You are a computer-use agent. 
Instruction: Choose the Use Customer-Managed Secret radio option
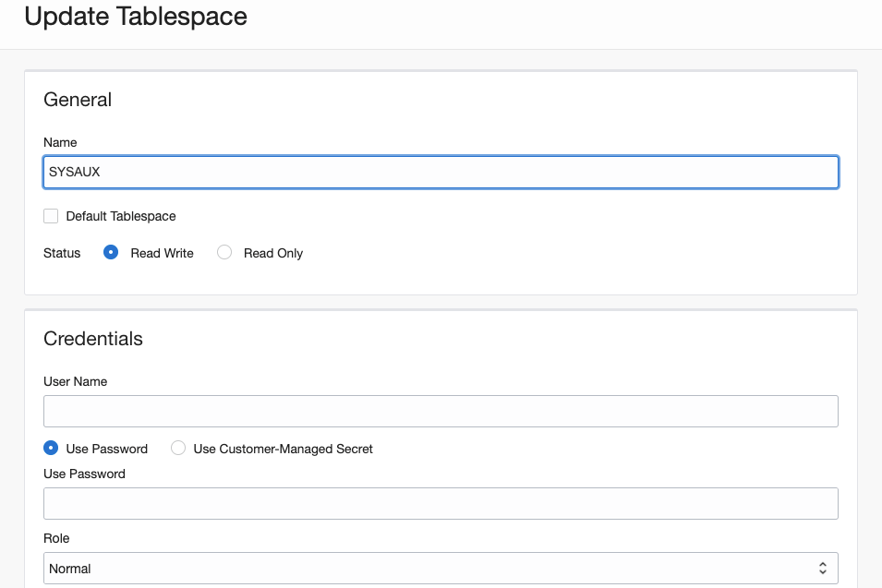pos(178,449)
